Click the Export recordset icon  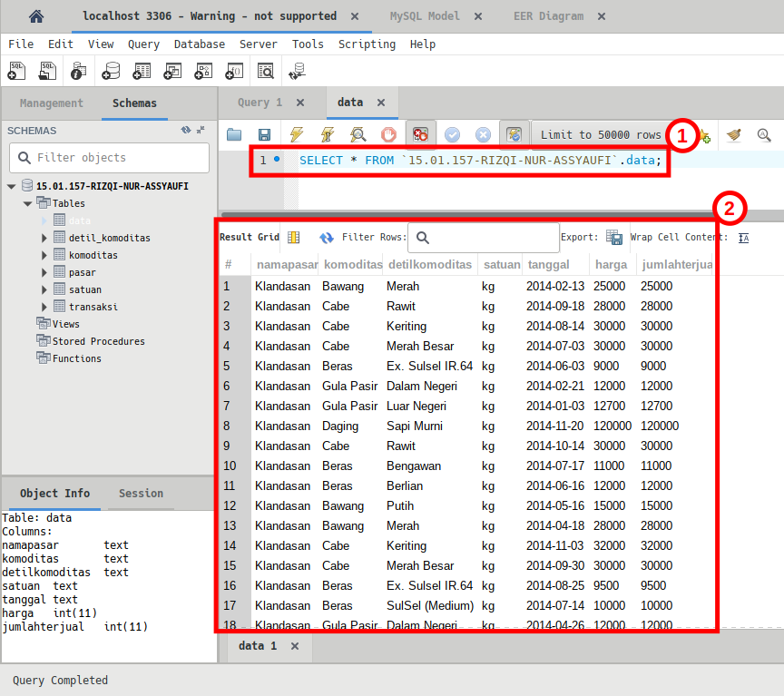tap(614, 237)
